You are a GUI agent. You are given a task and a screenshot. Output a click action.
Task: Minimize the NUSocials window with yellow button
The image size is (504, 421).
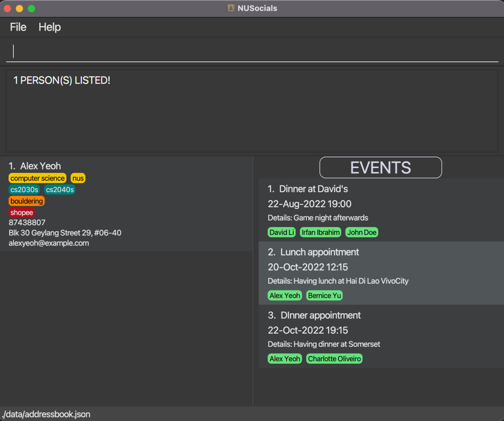pyautogui.click(x=19, y=8)
